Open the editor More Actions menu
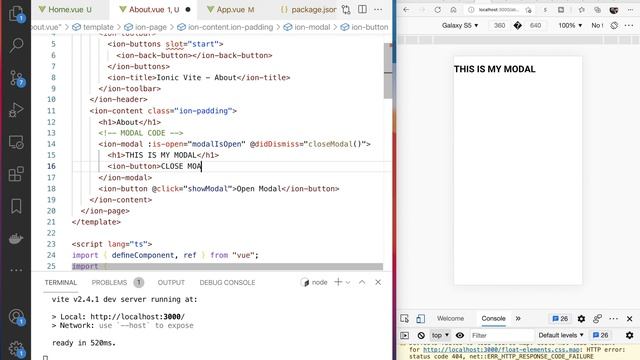Image resolution: width=640 pixels, height=360 pixels. pos(378,9)
